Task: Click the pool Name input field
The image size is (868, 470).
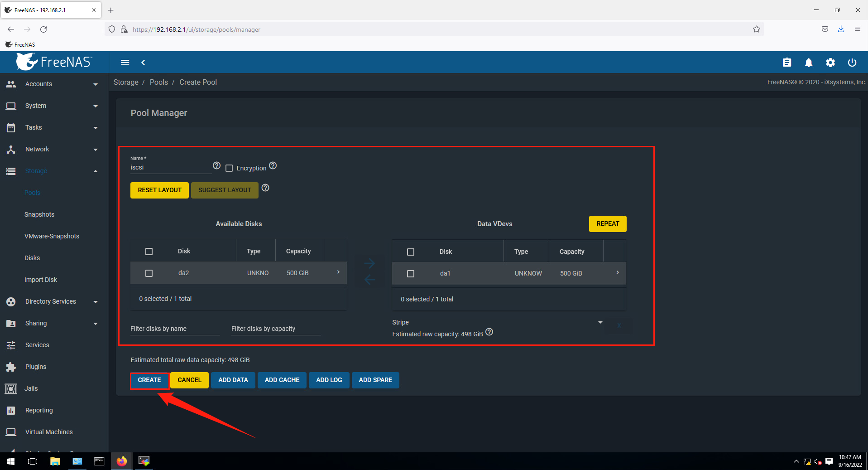Action: click(171, 167)
